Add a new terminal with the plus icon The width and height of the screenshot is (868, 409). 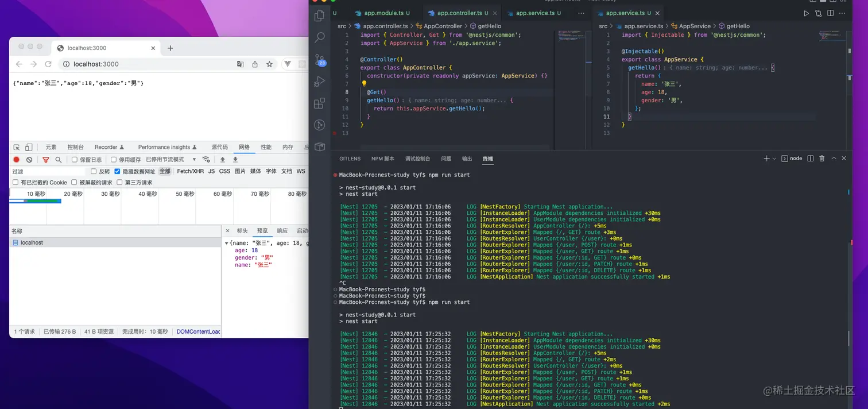pos(766,159)
